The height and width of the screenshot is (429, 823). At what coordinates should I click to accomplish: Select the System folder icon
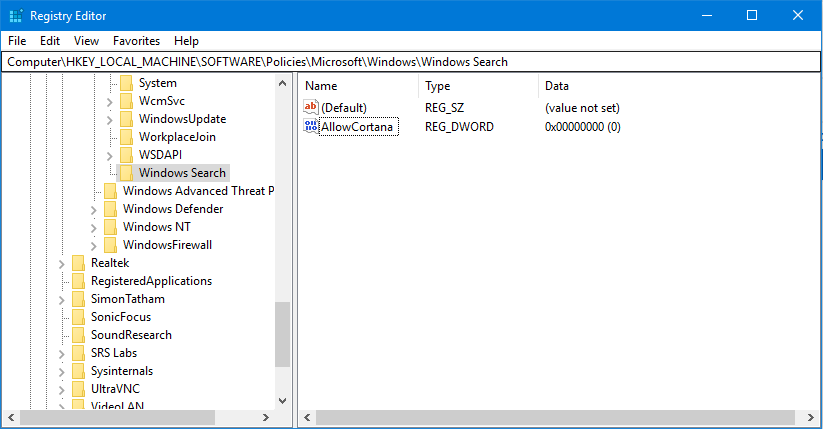pos(126,83)
